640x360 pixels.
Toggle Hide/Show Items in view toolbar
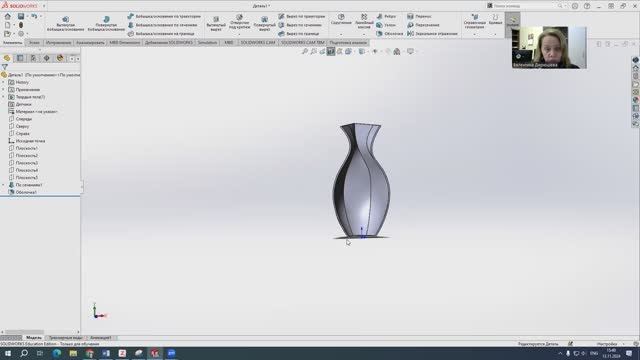tap(375, 51)
